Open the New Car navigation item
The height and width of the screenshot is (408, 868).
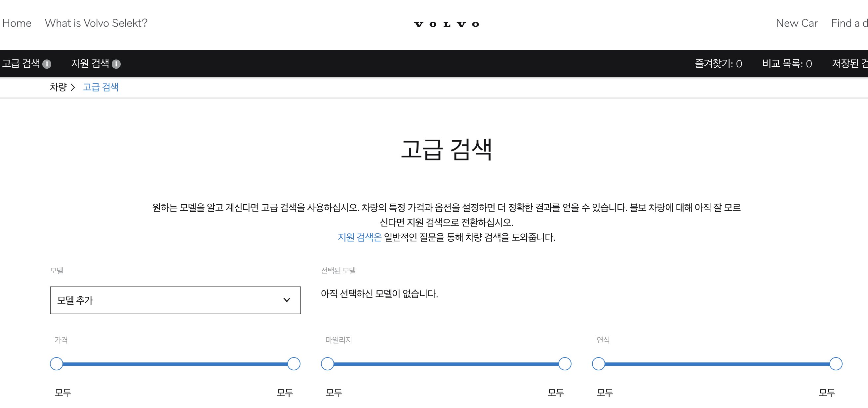click(797, 23)
